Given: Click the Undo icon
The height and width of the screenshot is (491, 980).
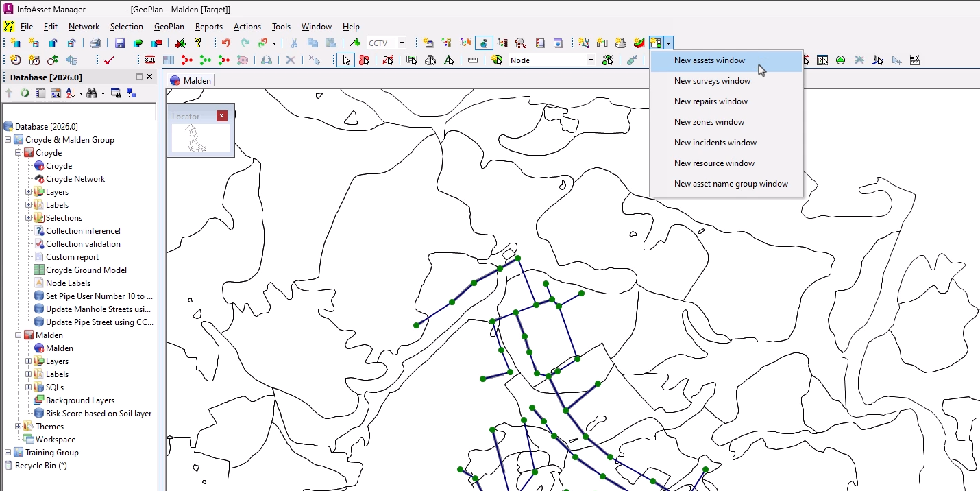Looking at the screenshot, I should point(225,43).
